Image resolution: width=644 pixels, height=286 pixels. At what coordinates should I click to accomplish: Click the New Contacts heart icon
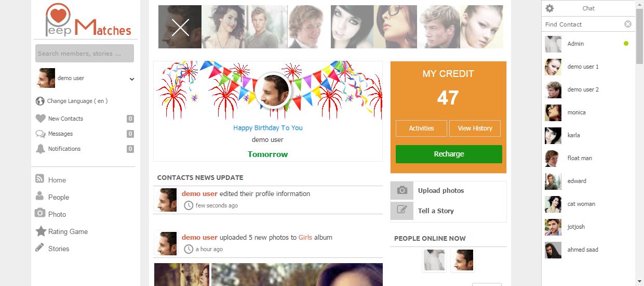point(41,119)
